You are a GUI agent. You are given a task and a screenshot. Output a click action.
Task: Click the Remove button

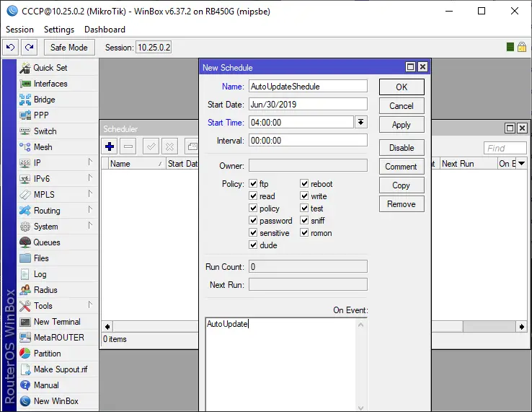point(402,204)
